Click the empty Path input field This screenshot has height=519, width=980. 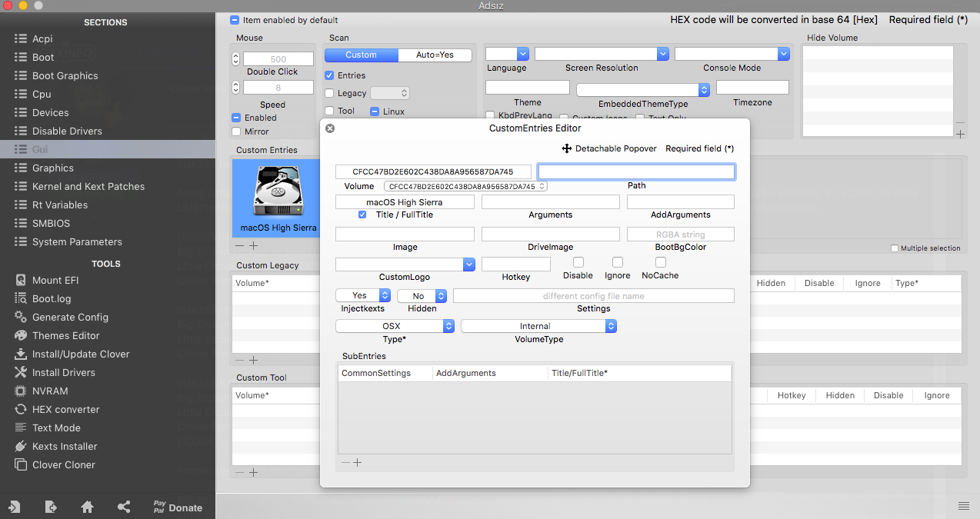coord(636,171)
